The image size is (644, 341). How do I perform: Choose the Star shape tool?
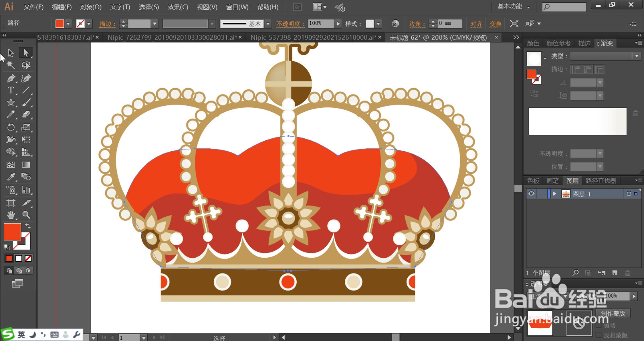coord(11,103)
